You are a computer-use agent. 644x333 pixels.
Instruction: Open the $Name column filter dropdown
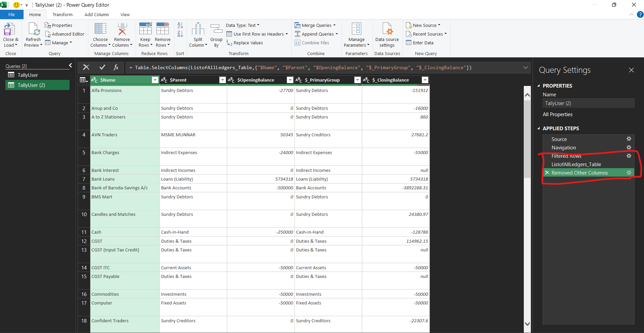(x=155, y=80)
